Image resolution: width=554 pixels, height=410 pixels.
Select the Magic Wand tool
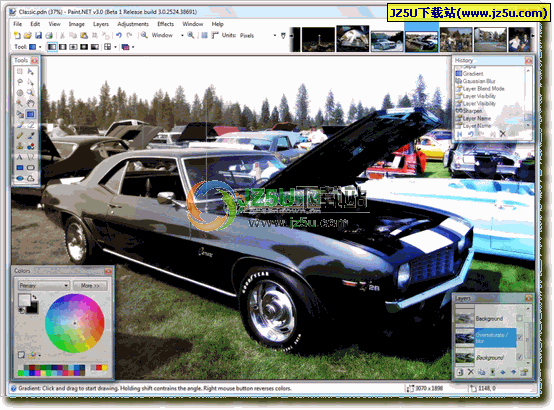pyautogui.click(x=20, y=104)
